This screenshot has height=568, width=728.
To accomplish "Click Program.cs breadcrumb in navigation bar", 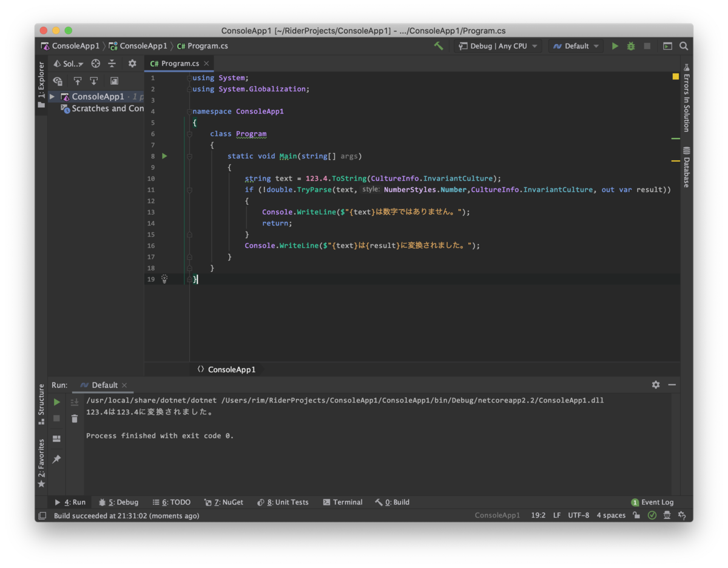I will [203, 46].
